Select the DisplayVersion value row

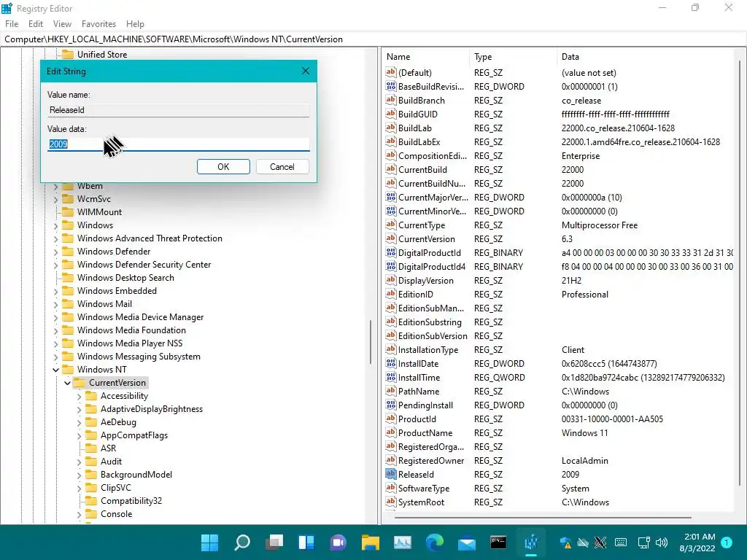click(x=559, y=281)
